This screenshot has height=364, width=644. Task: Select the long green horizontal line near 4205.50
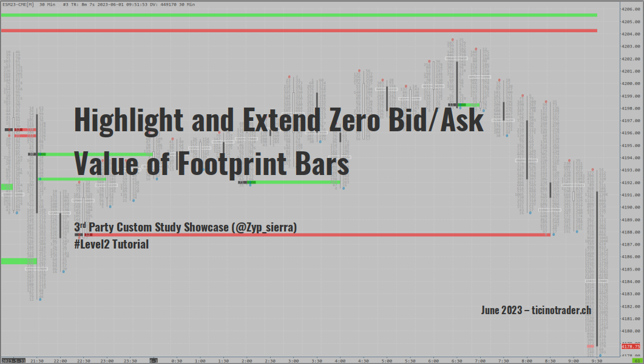299,15
